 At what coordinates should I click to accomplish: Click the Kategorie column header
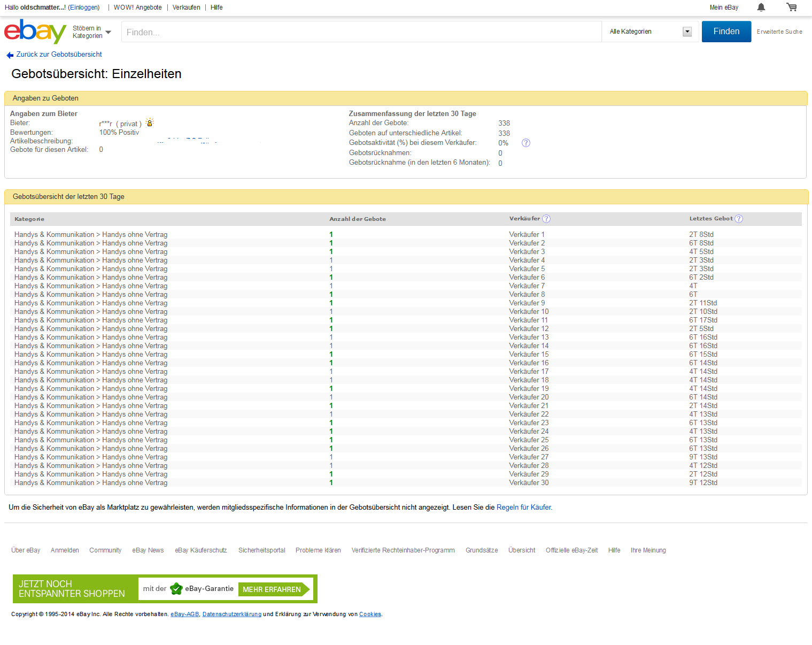(29, 219)
